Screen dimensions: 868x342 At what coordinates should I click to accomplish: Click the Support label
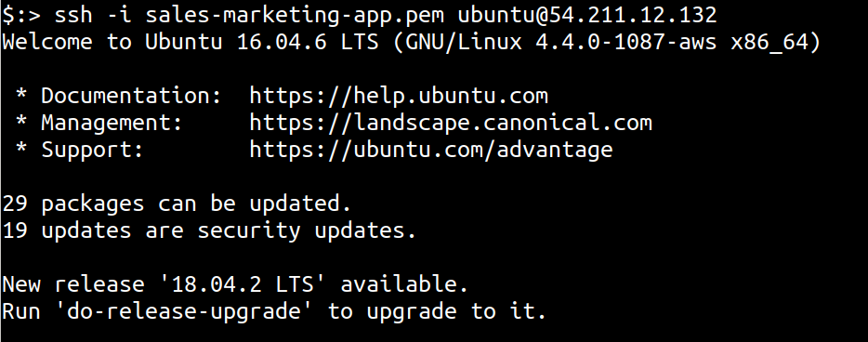[x=92, y=150]
